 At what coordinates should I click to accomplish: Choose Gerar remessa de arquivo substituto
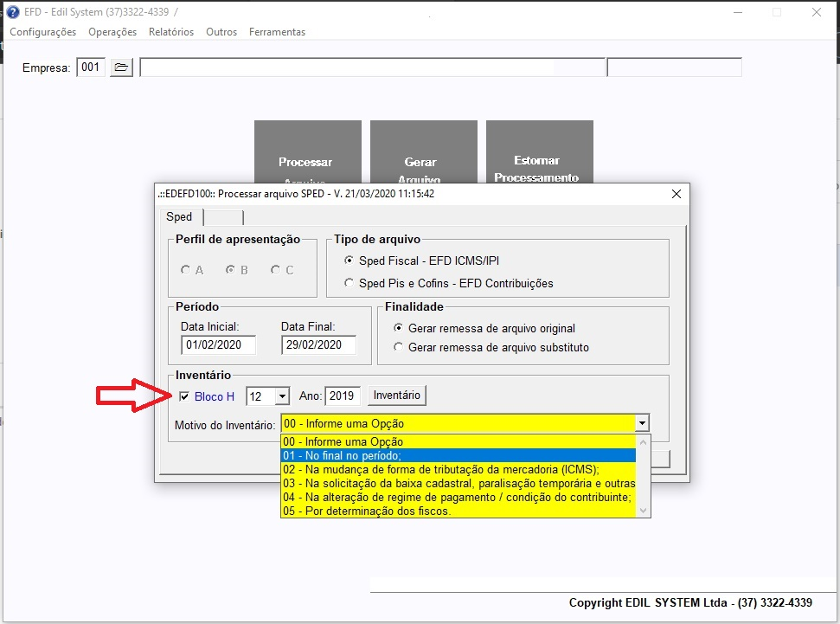(399, 347)
